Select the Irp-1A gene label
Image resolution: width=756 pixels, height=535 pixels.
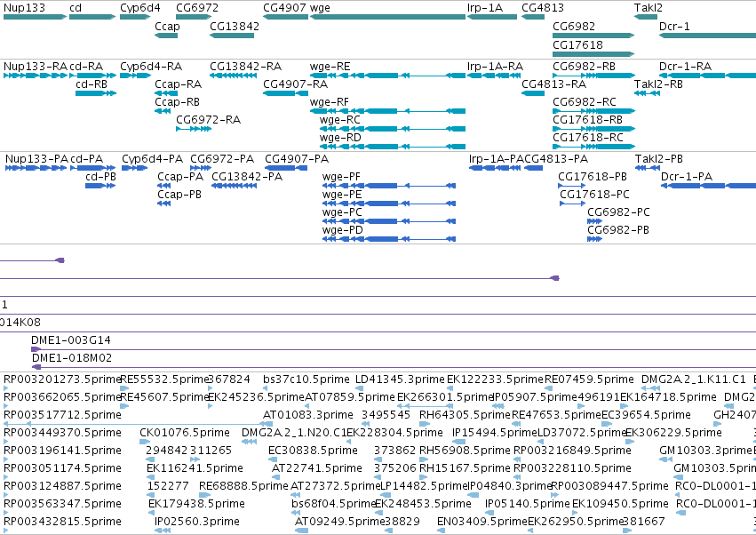(485, 8)
